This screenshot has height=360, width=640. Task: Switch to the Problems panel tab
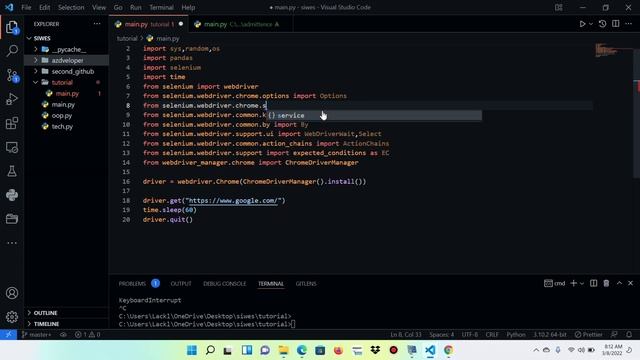pos(139,283)
